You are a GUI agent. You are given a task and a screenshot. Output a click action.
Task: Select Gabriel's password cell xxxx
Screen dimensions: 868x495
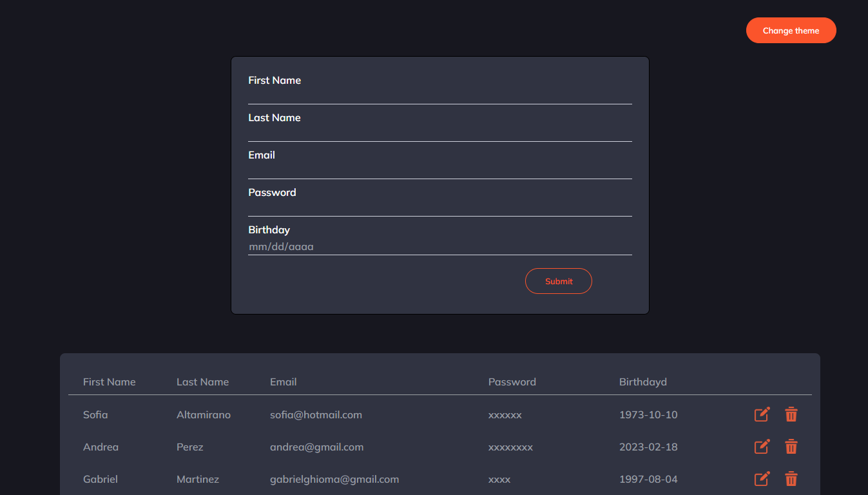[499, 480]
